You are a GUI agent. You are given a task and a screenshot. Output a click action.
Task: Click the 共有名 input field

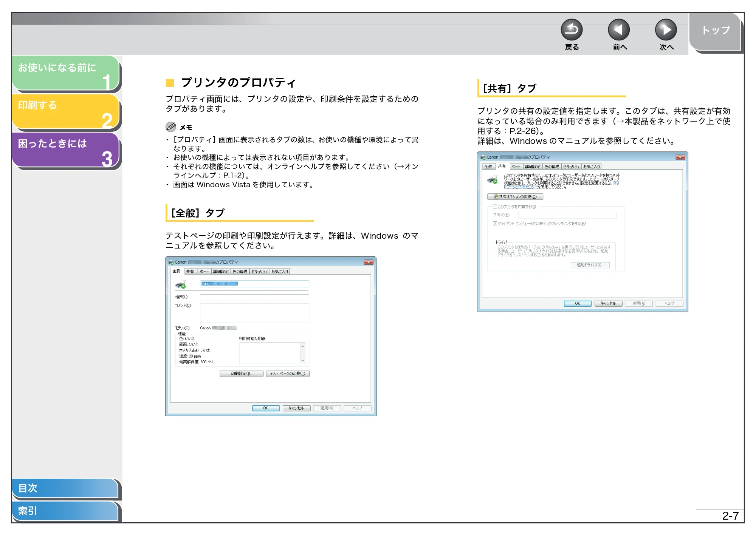pos(567,215)
